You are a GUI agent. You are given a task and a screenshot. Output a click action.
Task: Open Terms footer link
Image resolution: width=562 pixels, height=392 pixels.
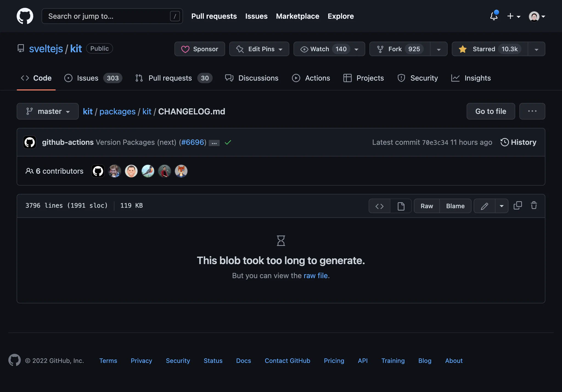108,360
